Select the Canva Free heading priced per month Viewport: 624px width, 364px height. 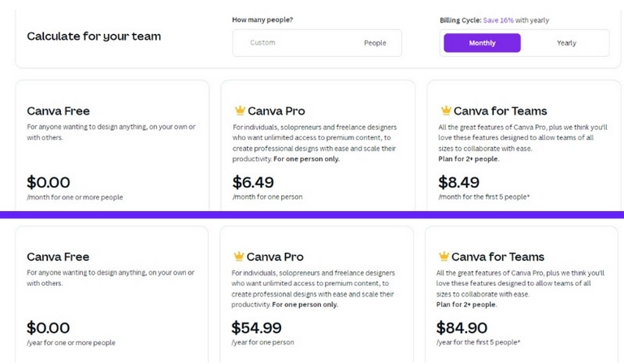coord(58,111)
